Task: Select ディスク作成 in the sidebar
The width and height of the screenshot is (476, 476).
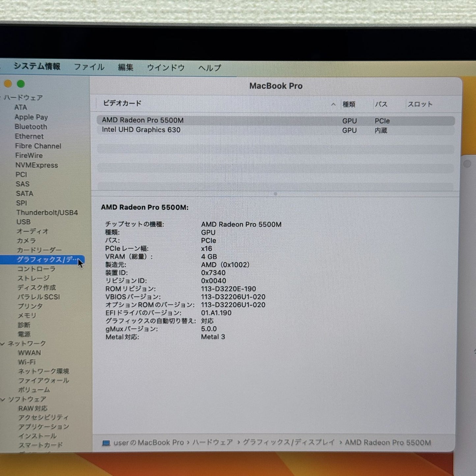Action: point(37,288)
